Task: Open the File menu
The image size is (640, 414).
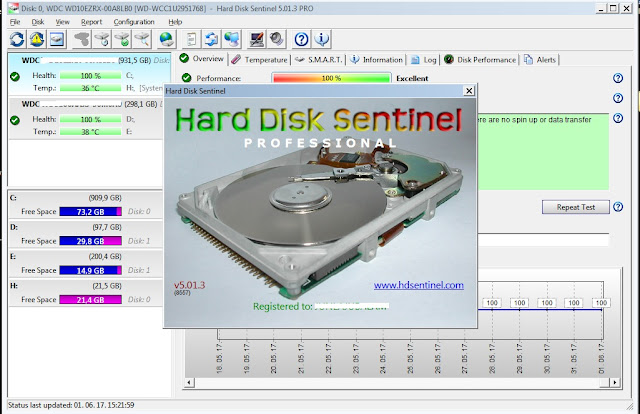Action: tap(15, 22)
